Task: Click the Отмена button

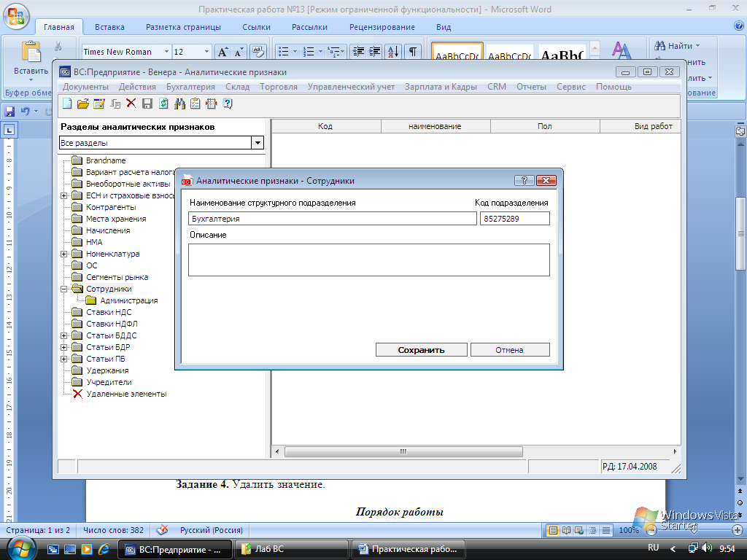Action: click(510, 349)
